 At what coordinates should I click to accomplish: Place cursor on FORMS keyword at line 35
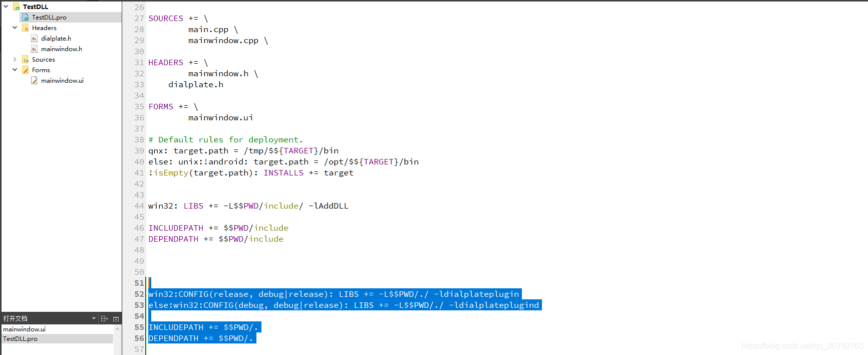tap(161, 107)
